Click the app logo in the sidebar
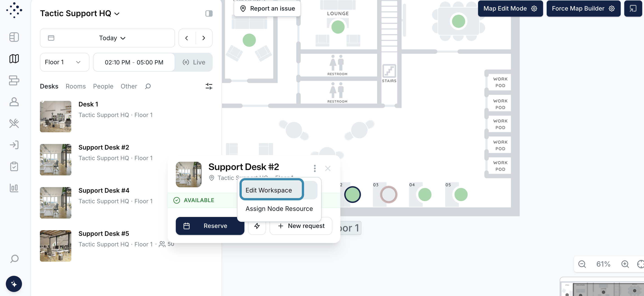 click(x=14, y=10)
